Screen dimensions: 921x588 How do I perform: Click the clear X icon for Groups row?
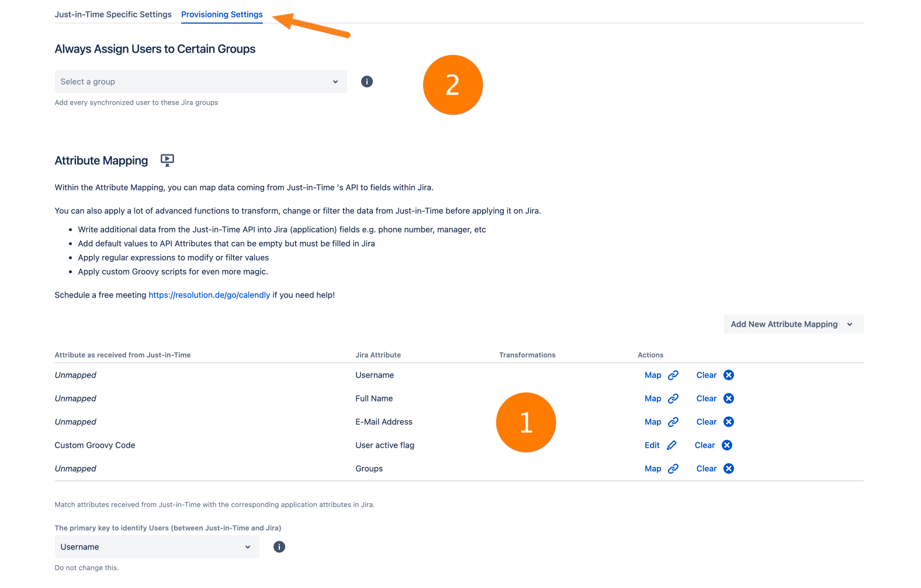point(729,469)
